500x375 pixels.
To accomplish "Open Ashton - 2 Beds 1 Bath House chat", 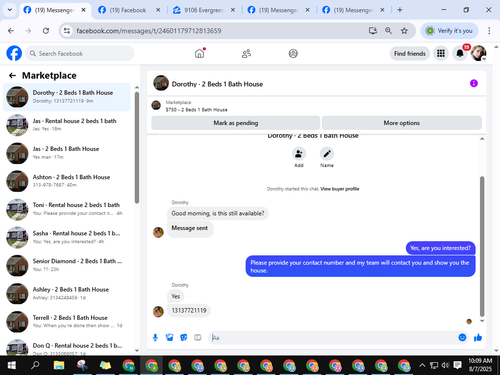I will point(67,181).
